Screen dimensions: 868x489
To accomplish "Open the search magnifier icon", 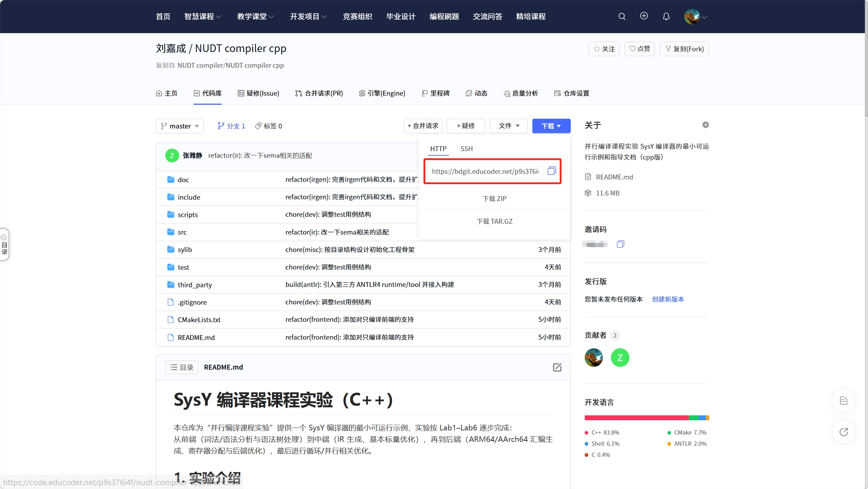I will click(x=622, y=16).
